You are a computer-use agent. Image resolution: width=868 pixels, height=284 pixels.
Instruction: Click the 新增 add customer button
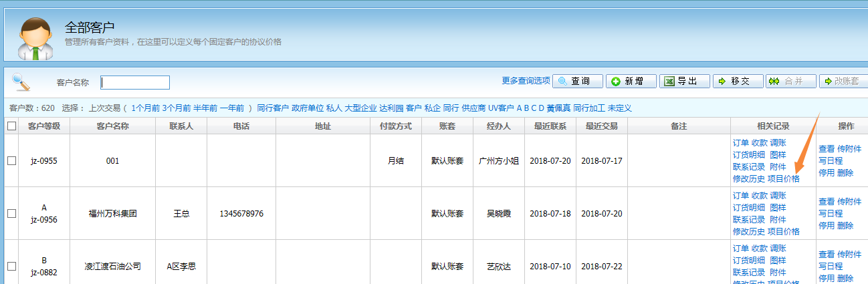(631, 81)
